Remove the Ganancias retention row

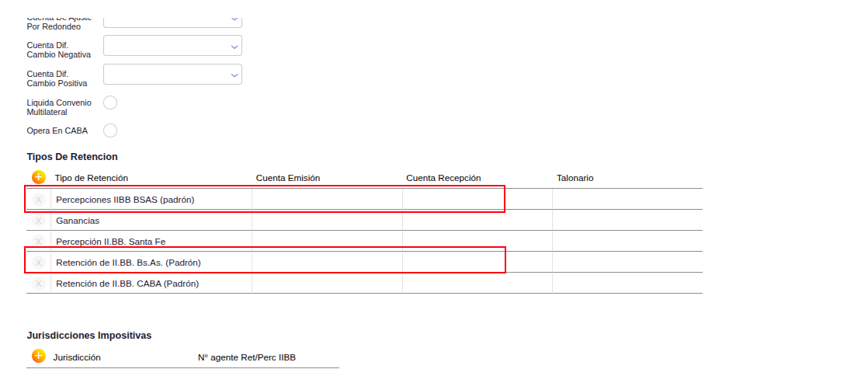[39, 221]
